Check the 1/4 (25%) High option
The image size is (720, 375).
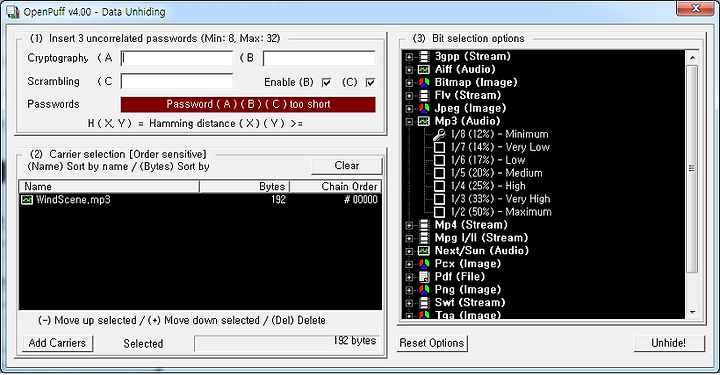point(439,186)
